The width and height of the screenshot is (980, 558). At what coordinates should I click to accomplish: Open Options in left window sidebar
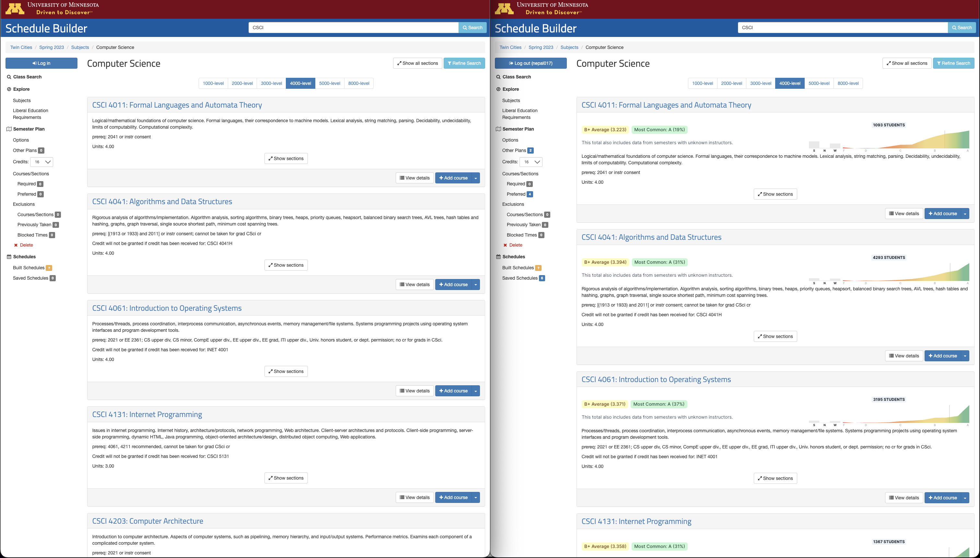(x=21, y=140)
